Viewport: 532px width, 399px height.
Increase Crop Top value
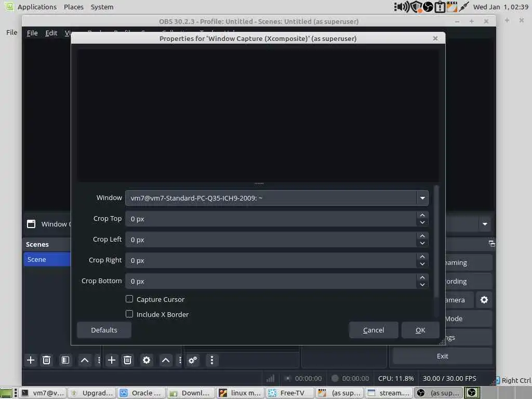tap(422, 215)
